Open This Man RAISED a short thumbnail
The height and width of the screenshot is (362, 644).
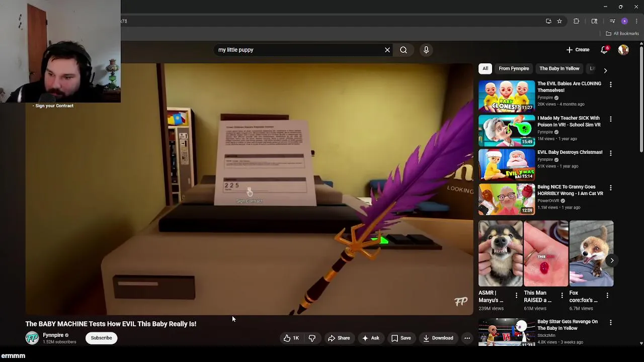pyautogui.click(x=546, y=253)
